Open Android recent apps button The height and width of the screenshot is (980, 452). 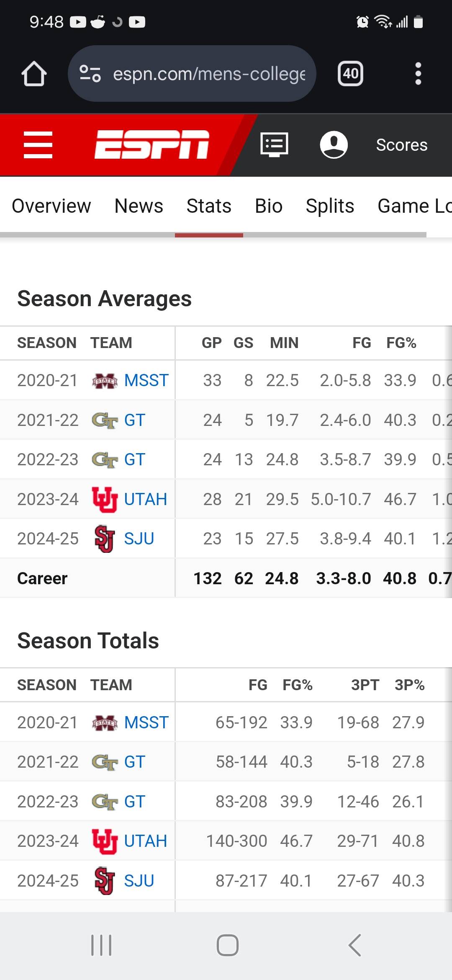pyautogui.click(x=101, y=945)
